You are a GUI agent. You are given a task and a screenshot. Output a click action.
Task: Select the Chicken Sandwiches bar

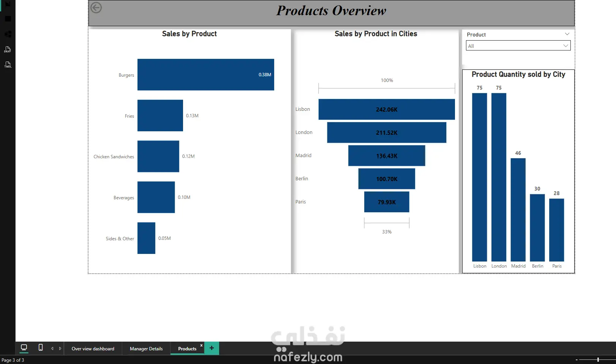pyautogui.click(x=158, y=156)
